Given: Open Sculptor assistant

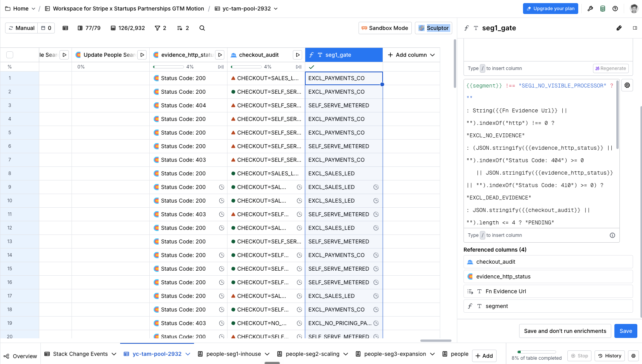Looking at the screenshot, I should point(434,28).
